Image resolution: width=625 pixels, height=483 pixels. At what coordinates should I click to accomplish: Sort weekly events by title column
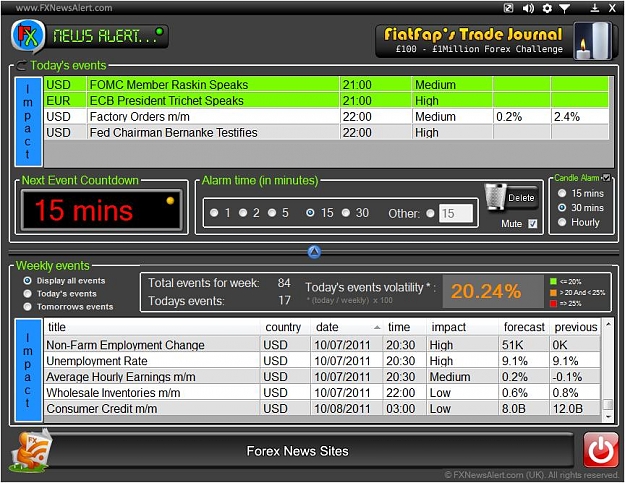pyautogui.click(x=152, y=327)
